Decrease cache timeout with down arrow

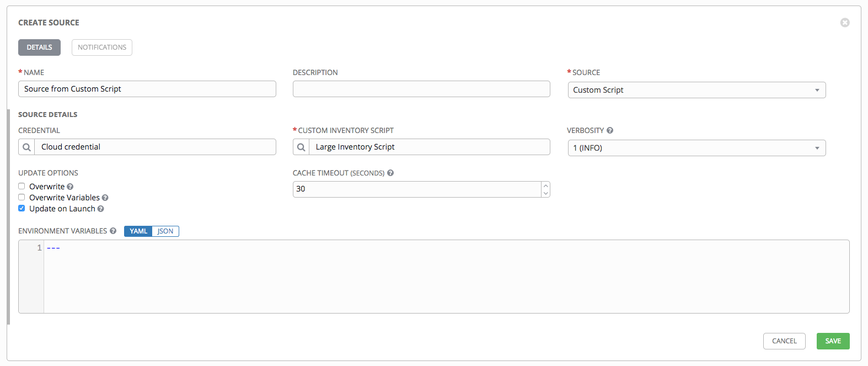pyautogui.click(x=545, y=193)
